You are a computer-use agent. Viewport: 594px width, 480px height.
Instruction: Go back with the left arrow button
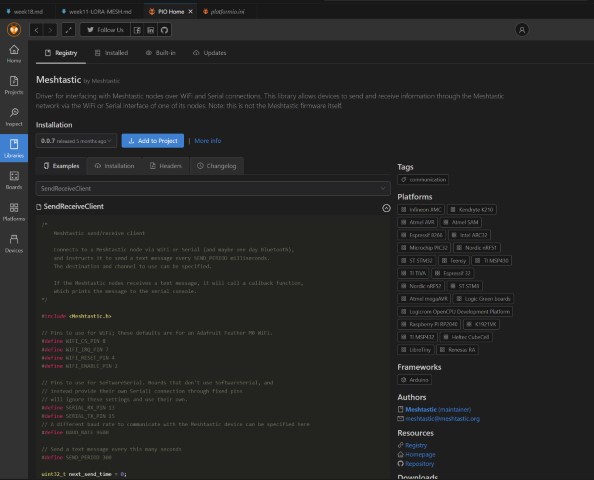click(36, 30)
